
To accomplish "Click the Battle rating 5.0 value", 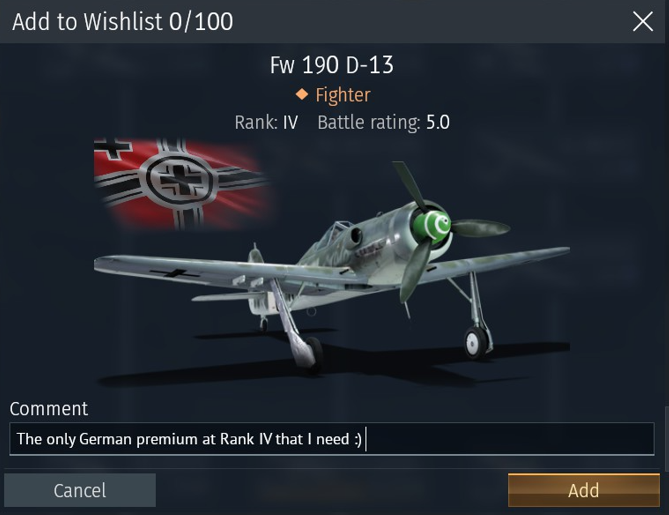I will click(438, 122).
